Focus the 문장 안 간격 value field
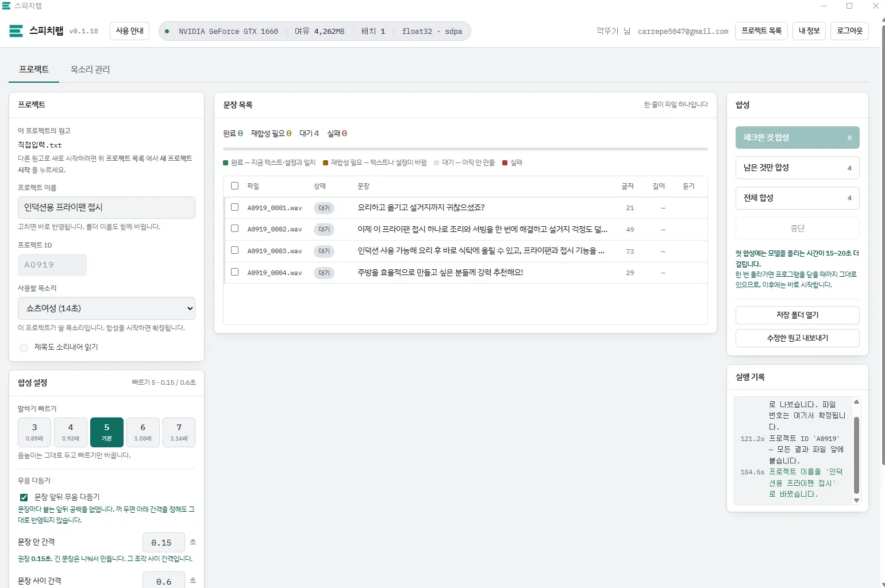 pyautogui.click(x=164, y=543)
